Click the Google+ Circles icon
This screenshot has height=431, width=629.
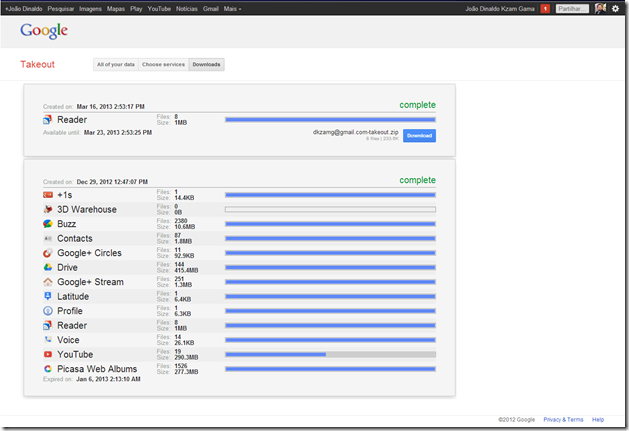pos(48,253)
